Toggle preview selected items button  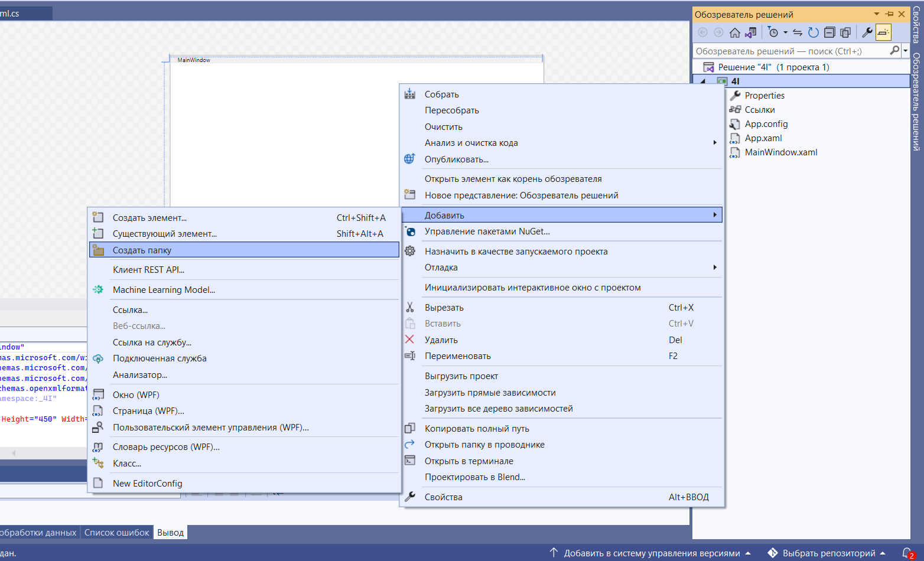click(883, 32)
